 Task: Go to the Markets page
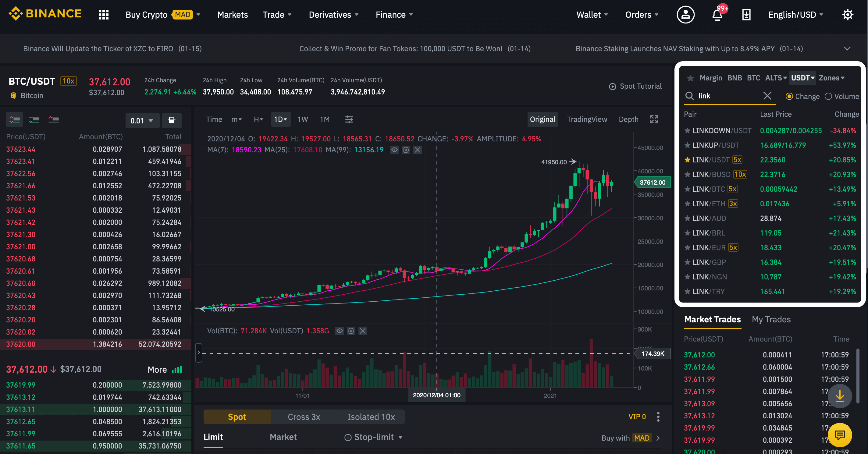click(233, 15)
